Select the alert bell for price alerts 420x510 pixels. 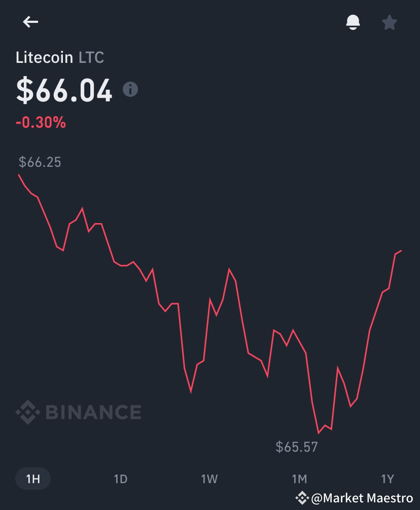click(354, 22)
